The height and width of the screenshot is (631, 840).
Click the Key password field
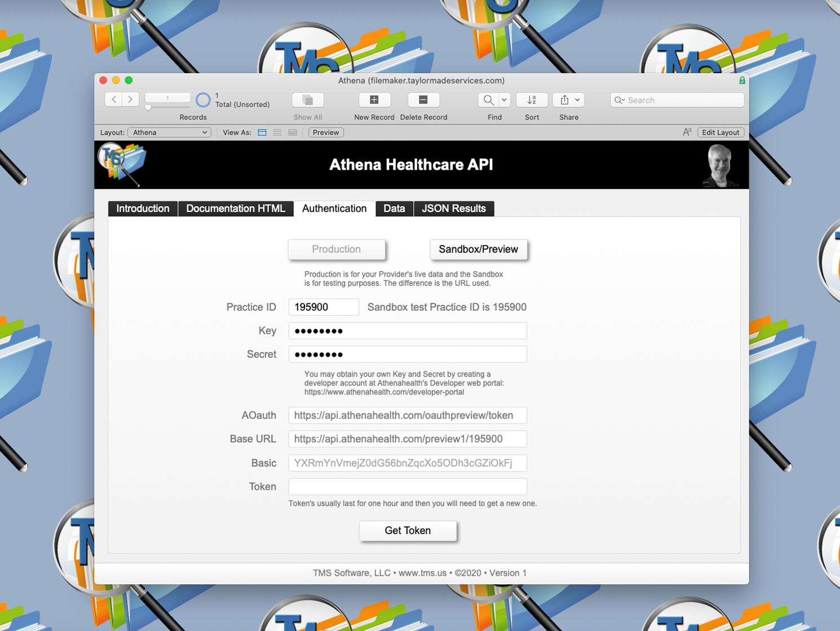408,331
